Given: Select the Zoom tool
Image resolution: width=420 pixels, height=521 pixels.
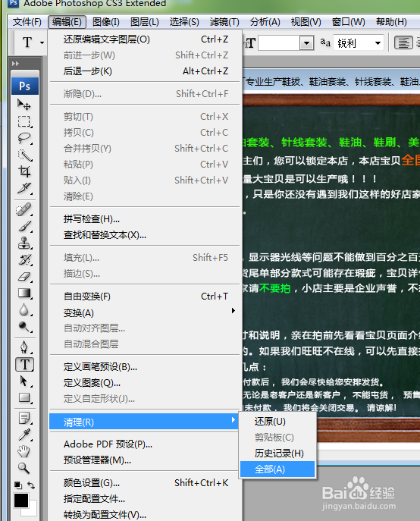Looking at the screenshot, I should coord(24,468).
